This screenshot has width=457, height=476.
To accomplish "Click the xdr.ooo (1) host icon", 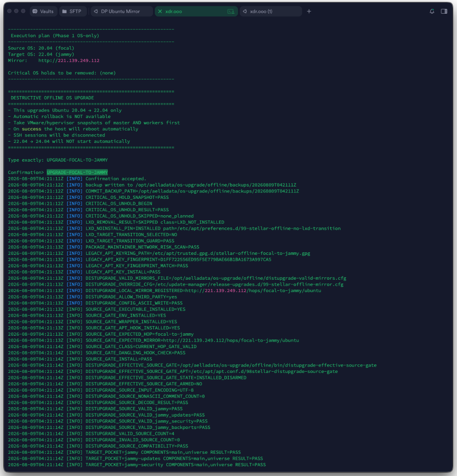I will (x=245, y=11).
